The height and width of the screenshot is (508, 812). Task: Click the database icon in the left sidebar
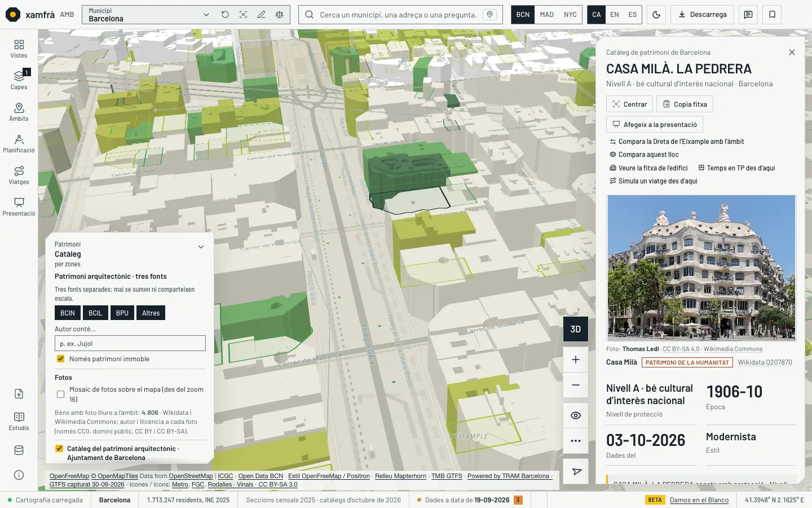[x=19, y=450]
